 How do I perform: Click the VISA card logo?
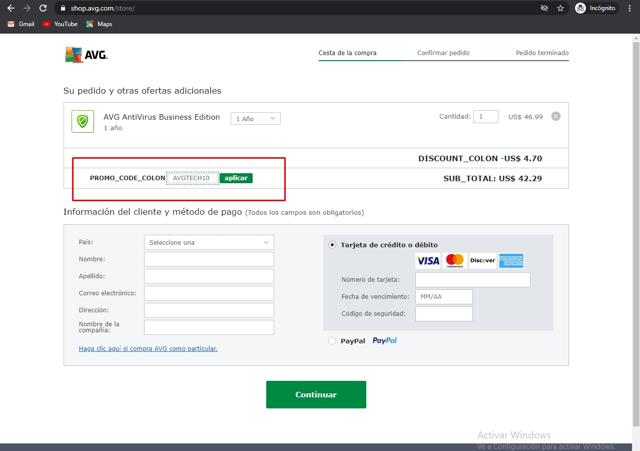[428, 260]
